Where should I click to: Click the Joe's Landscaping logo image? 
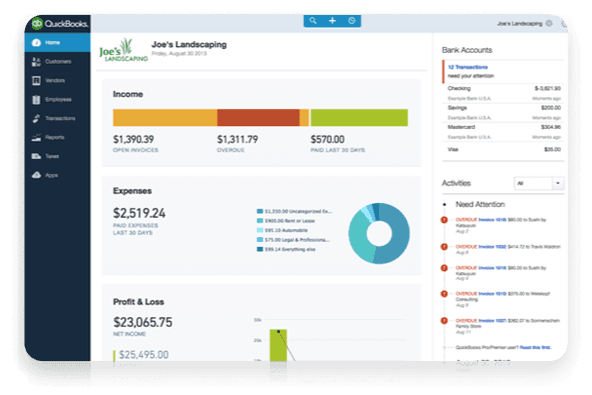123,50
